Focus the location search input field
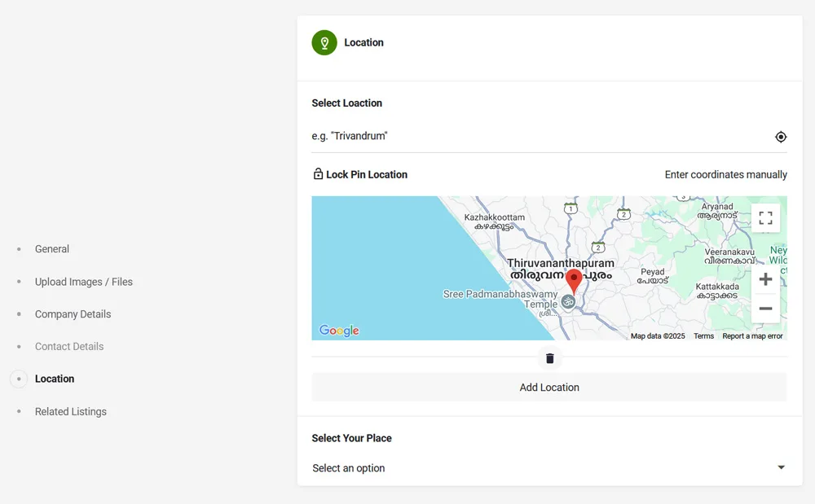Screen dimensions: 815x504 (x=538, y=136)
